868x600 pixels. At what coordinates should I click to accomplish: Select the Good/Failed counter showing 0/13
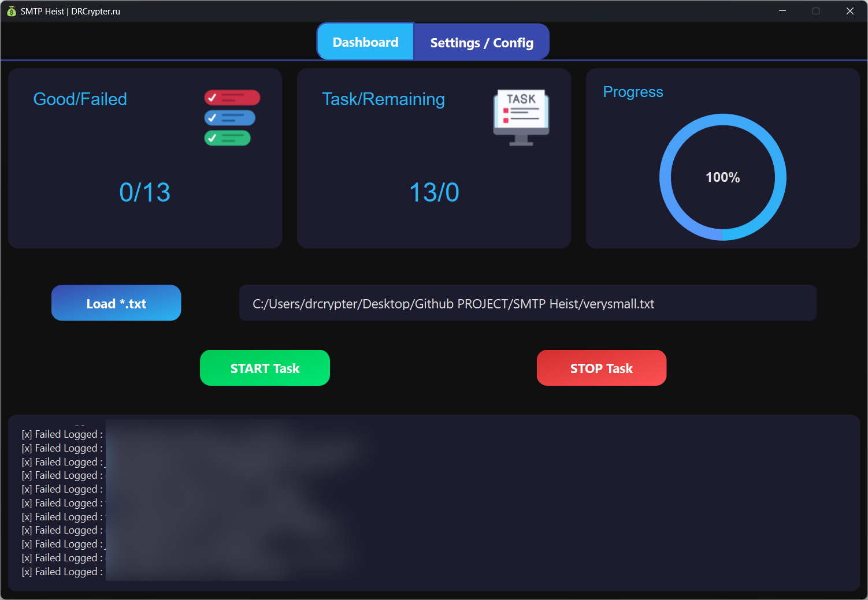point(144,192)
